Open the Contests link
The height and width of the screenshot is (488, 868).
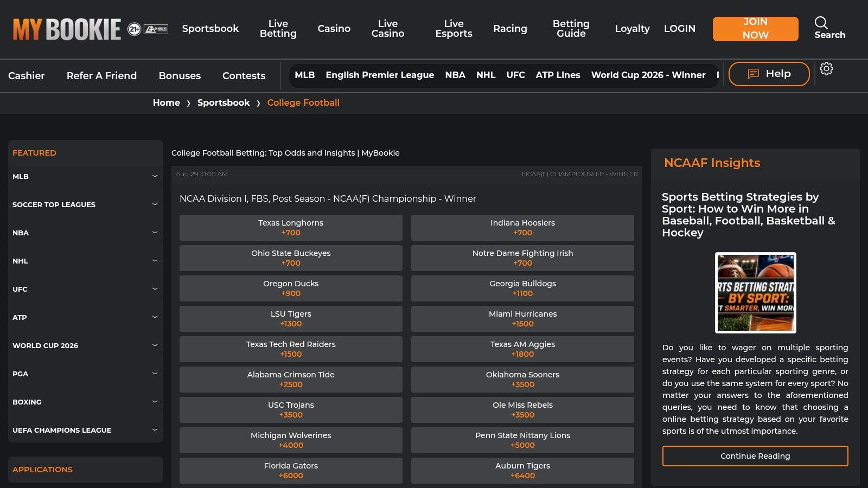[x=244, y=76]
